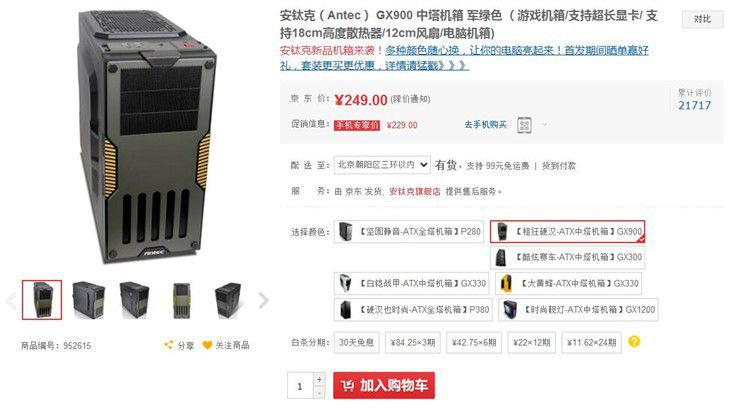Show next thumbnails with right arrow
Viewport: 730px width, 417px height.
(x=264, y=300)
